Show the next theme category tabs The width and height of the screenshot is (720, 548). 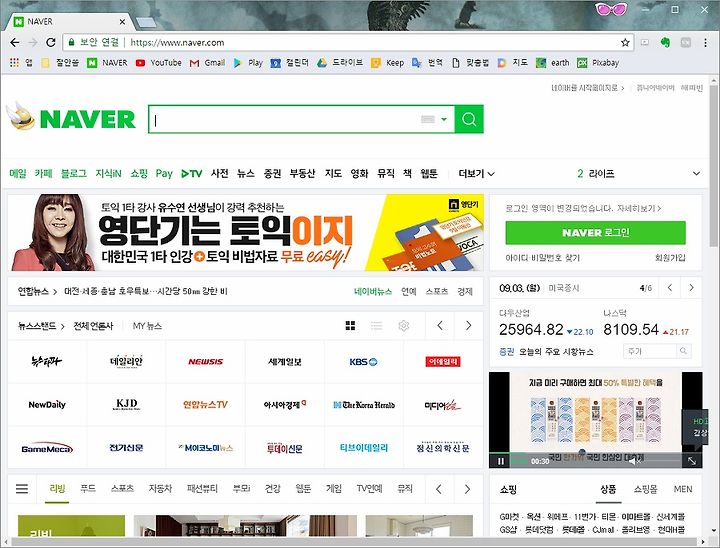[x=467, y=489]
